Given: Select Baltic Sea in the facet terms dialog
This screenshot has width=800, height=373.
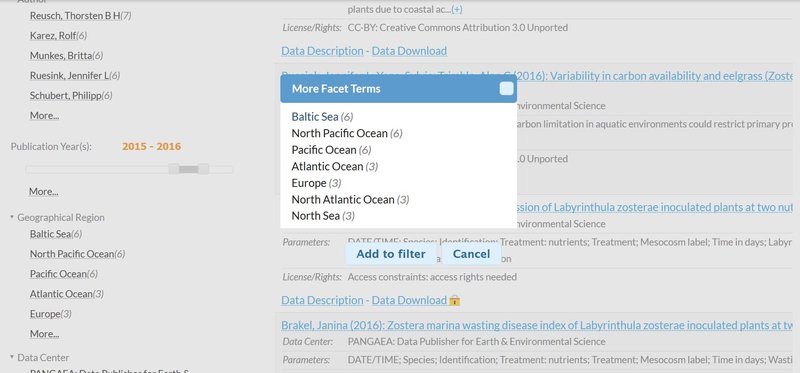Looking at the screenshot, I should [x=322, y=117].
